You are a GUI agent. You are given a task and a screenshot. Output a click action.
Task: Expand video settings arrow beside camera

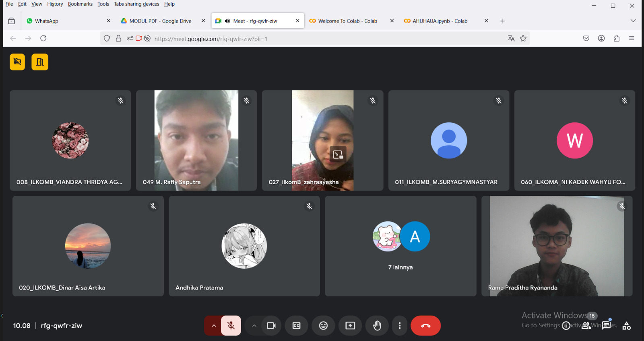coord(254,326)
